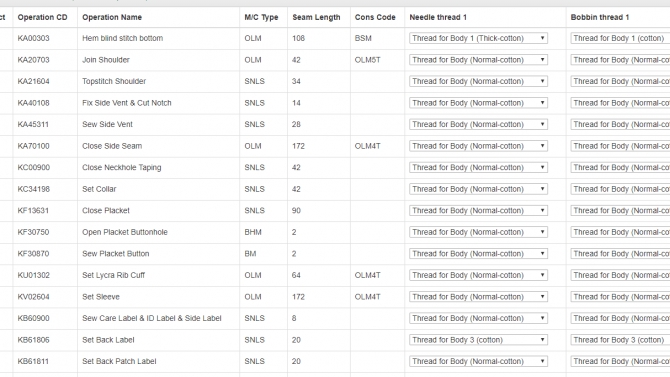Select operation code KC34198

(x=33, y=189)
